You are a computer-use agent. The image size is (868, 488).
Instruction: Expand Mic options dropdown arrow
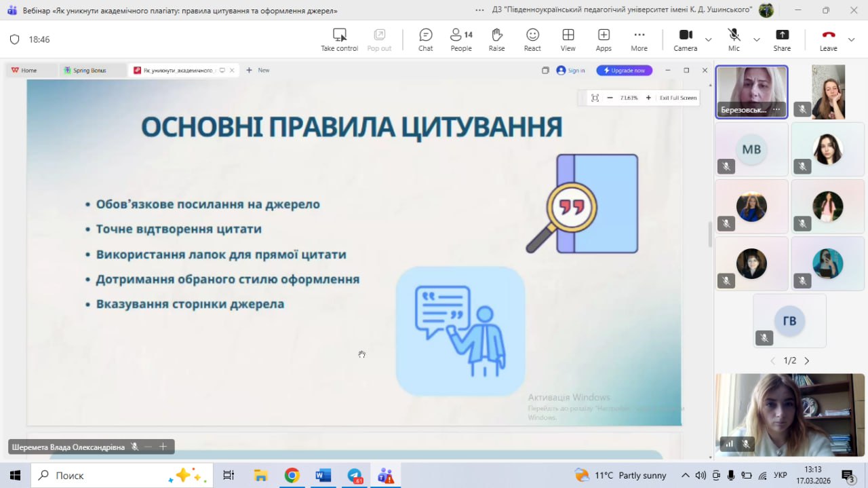(757, 40)
